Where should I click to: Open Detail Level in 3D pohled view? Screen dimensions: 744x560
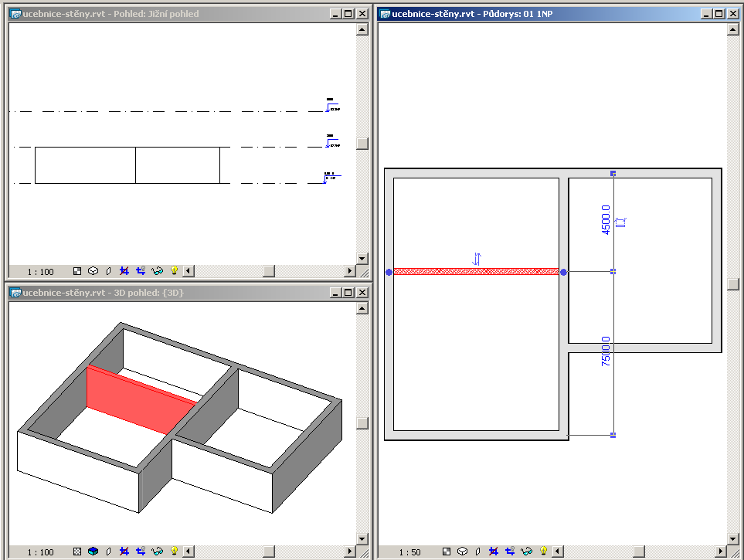[x=76, y=552]
